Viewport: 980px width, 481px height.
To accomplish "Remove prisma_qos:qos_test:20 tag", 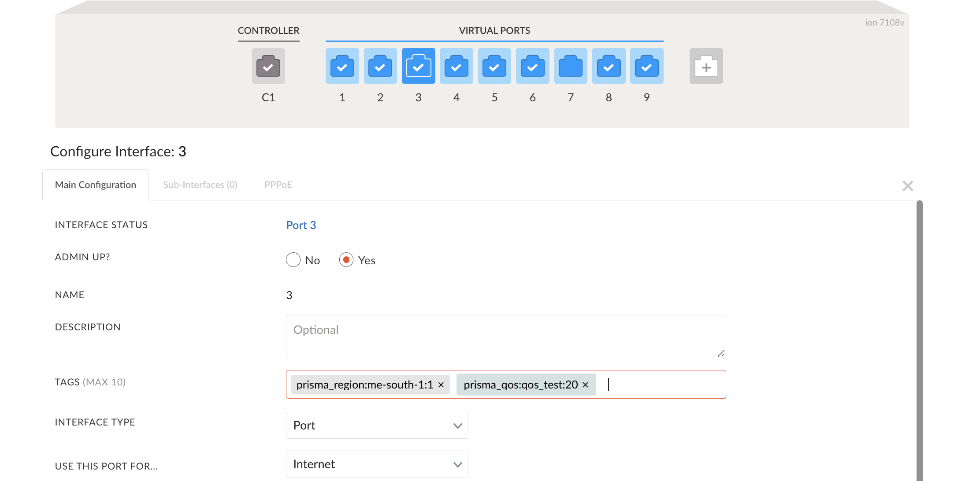I will [586, 385].
